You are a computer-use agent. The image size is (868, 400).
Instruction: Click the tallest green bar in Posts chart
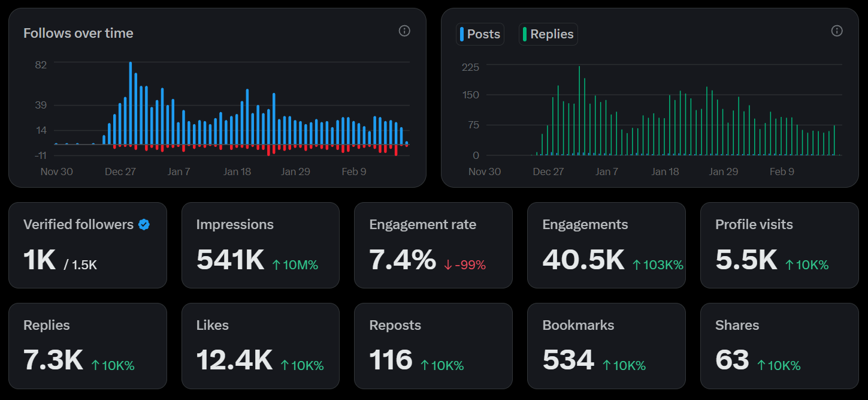[579, 108]
